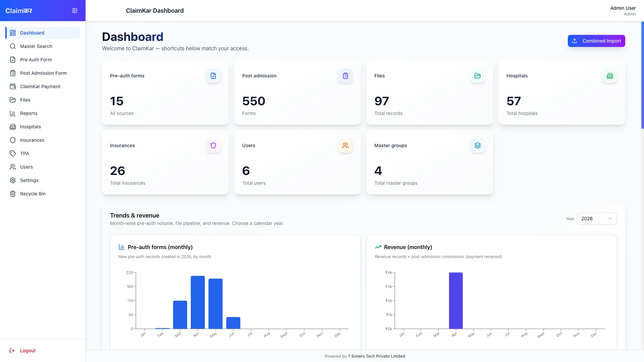The image size is (644, 362).
Task: Click the June bar in pre-auth chart
Action: tap(233, 323)
